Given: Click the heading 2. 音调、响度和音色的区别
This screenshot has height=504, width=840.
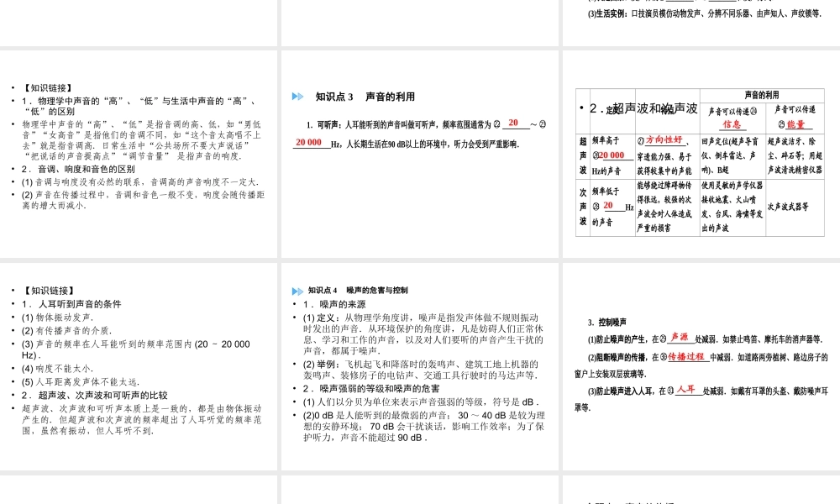Looking at the screenshot, I should (78, 169).
